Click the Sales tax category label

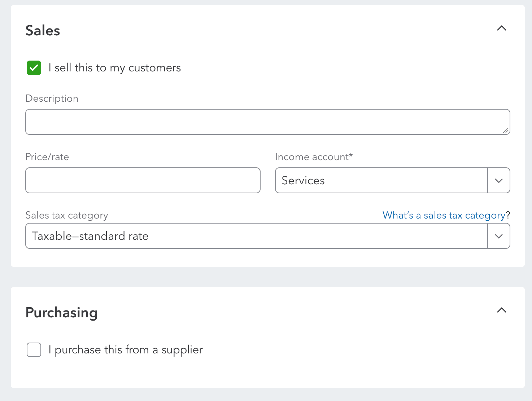[x=67, y=215]
